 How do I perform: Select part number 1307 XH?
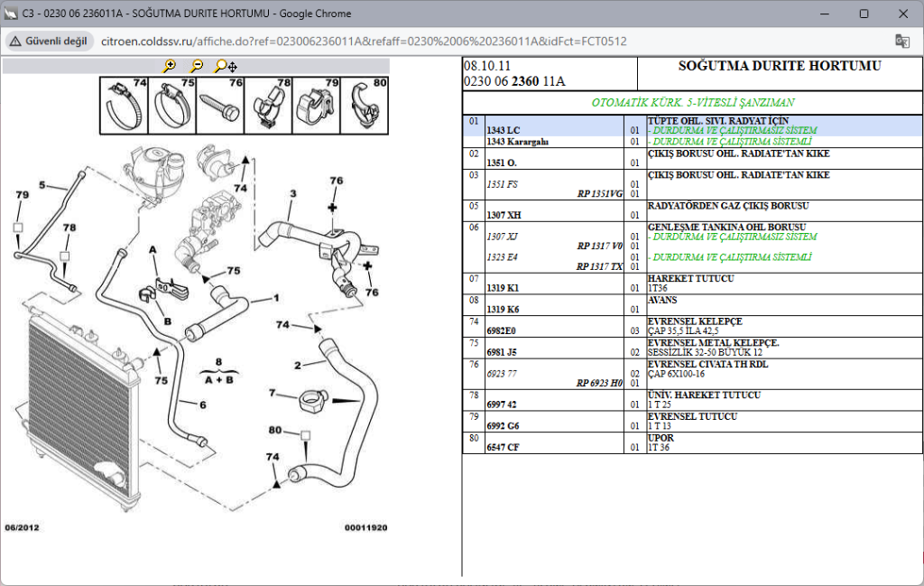(502, 215)
